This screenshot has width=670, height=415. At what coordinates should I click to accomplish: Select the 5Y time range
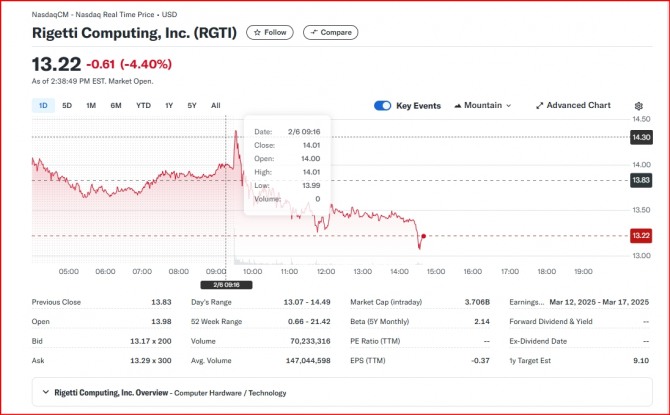pyautogui.click(x=192, y=105)
